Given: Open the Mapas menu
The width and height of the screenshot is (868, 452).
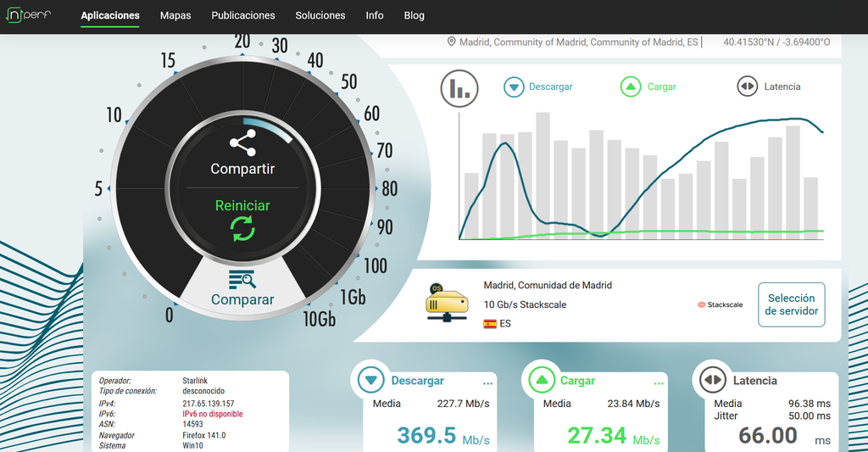Looking at the screenshot, I should 175,15.
